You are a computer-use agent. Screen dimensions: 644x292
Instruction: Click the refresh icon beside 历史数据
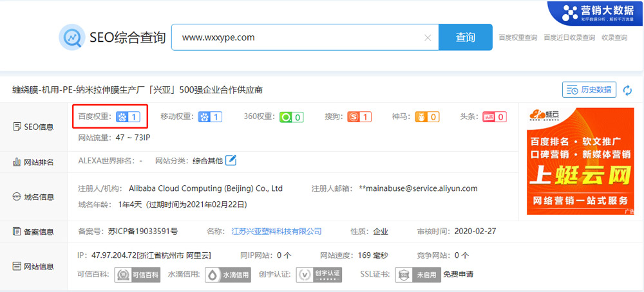627,90
